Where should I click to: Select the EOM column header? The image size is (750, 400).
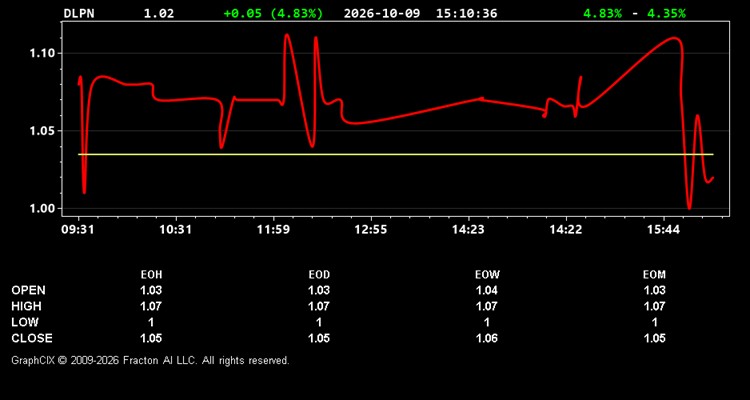(654, 275)
